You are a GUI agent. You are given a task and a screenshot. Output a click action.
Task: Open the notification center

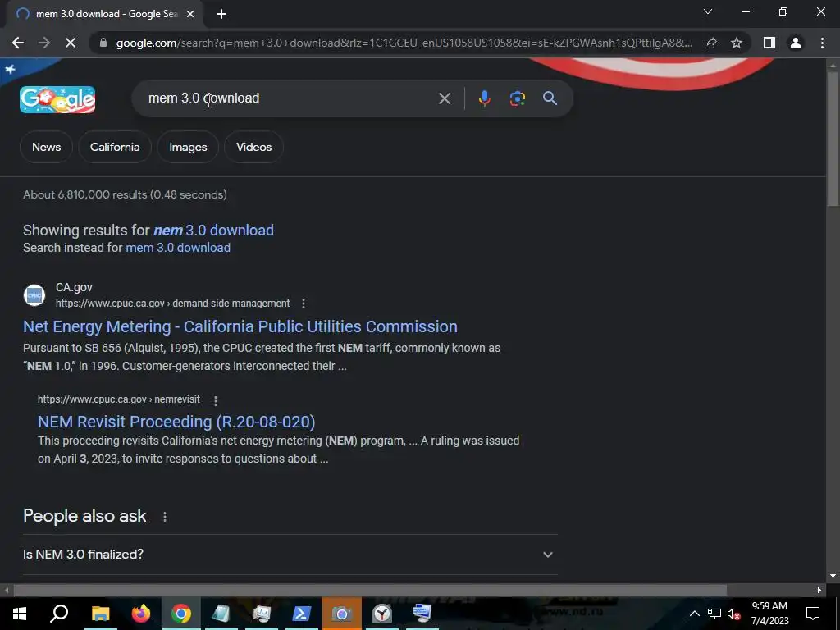[813, 614]
